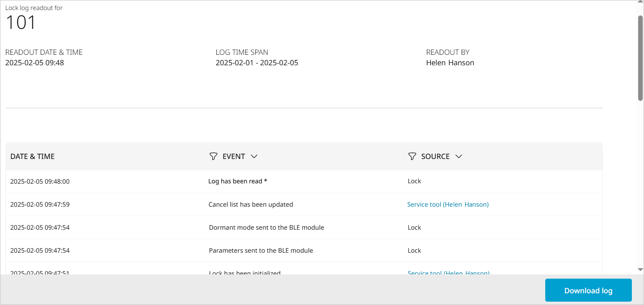644x305 pixels.
Task: Select the 2025-02-05 09:48:00 timestamp cell
Action: 40,182
